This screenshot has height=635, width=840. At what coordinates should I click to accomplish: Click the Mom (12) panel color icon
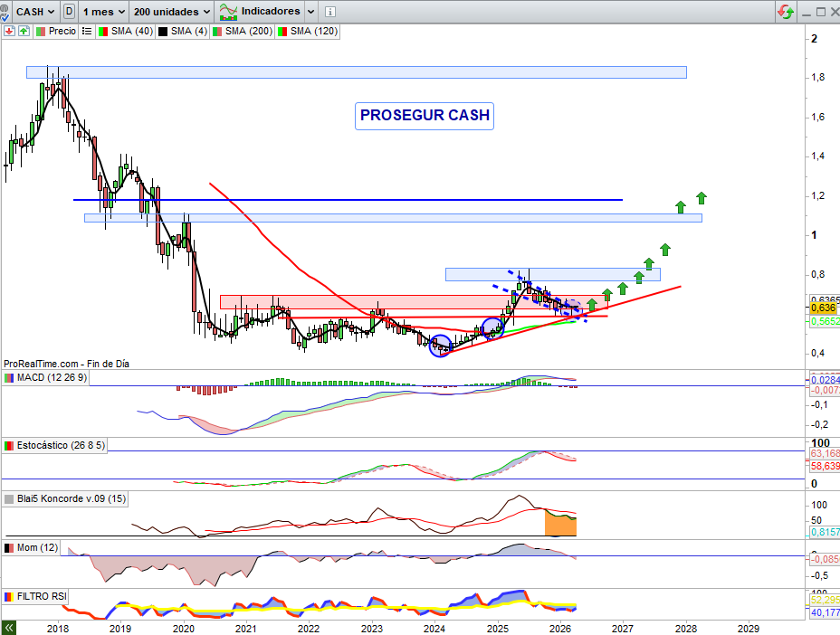click(x=9, y=548)
